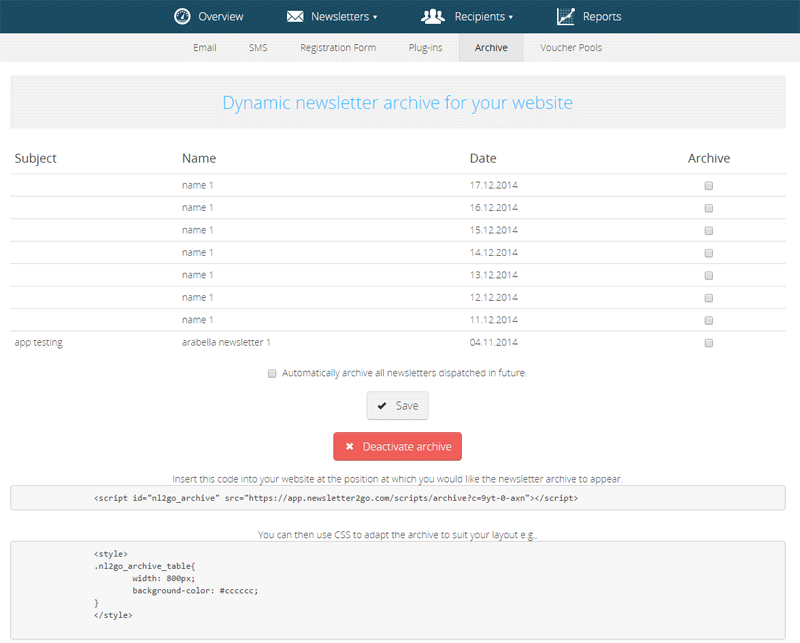Click the Name column header

tap(199, 158)
